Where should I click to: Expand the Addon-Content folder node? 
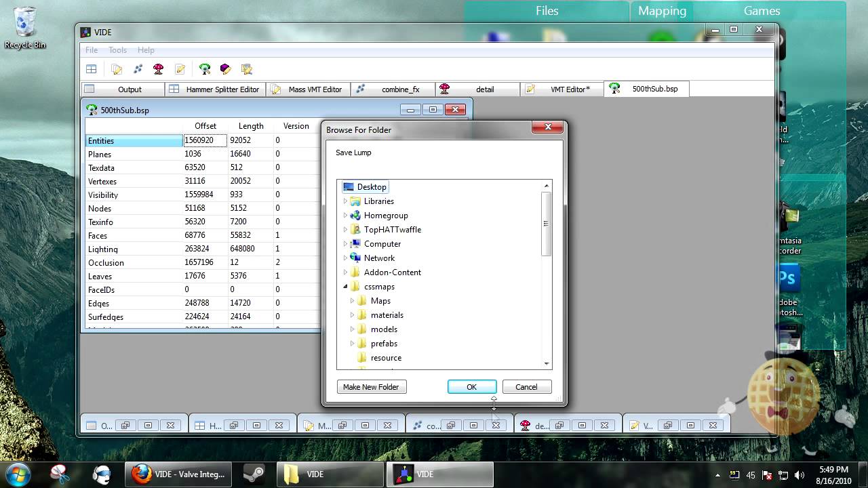pos(345,272)
